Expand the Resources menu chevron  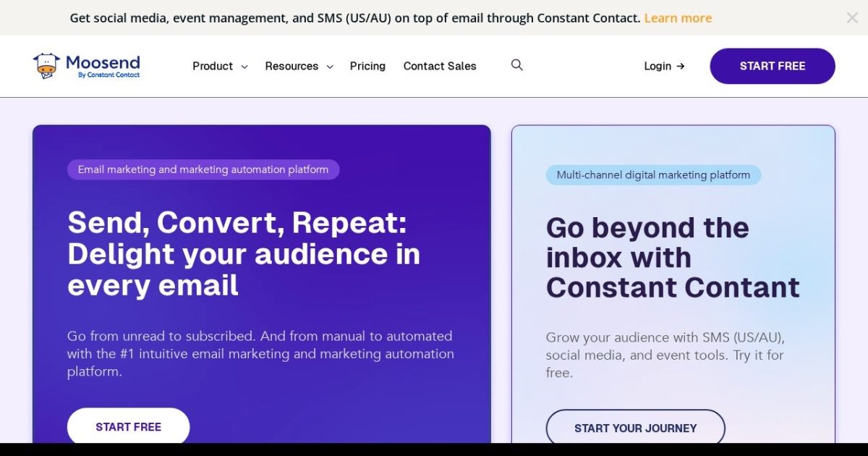pyautogui.click(x=329, y=67)
